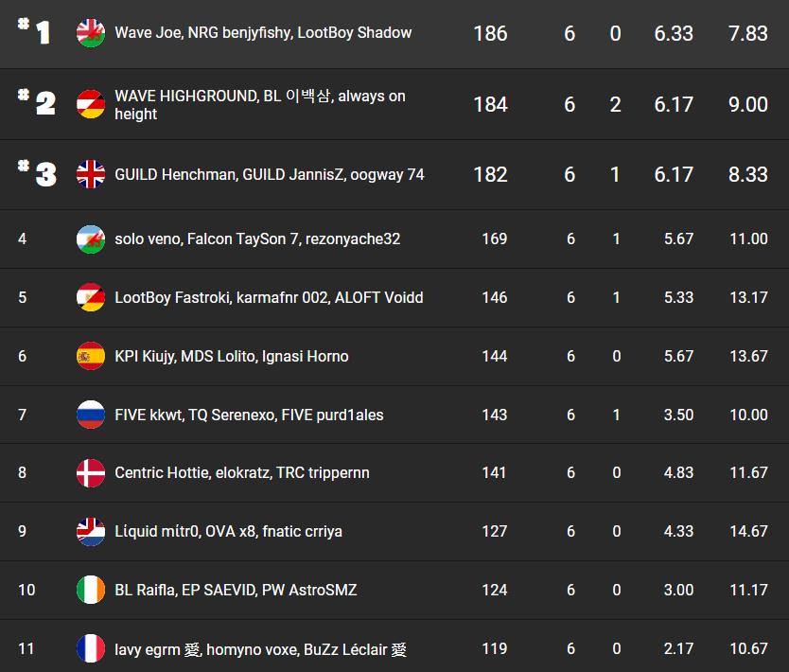This screenshot has width=789, height=672.
Task: Select team Centric Hottie, elokratz, TRC trippernn
Action: [241, 472]
